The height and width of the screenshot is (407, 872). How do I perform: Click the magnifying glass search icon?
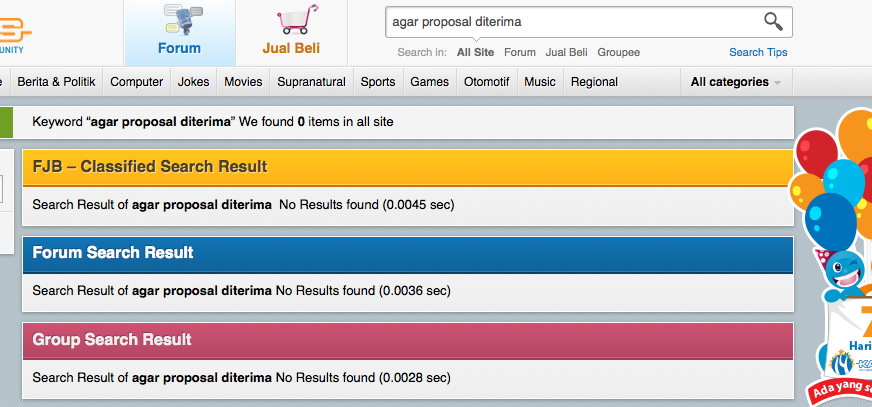click(773, 21)
